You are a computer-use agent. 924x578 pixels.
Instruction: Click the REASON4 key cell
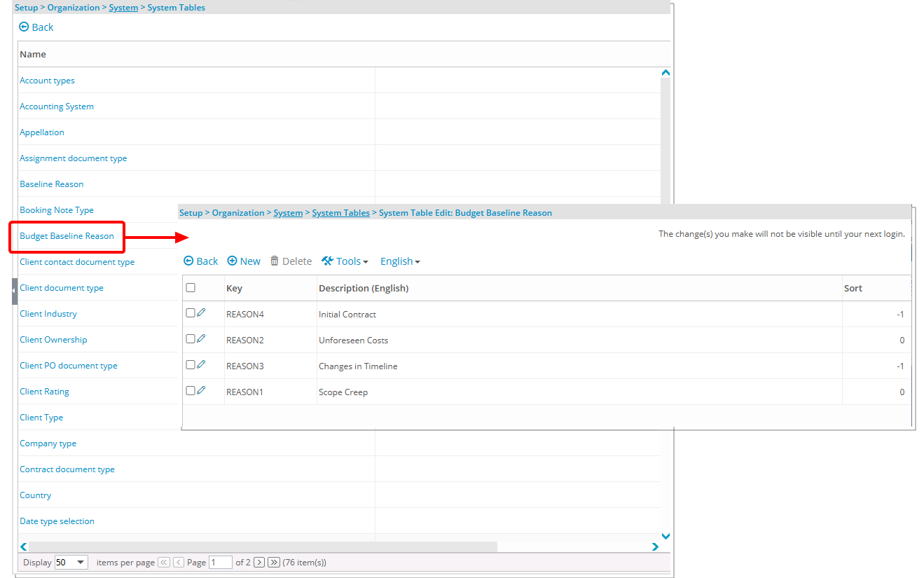click(245, 315)
